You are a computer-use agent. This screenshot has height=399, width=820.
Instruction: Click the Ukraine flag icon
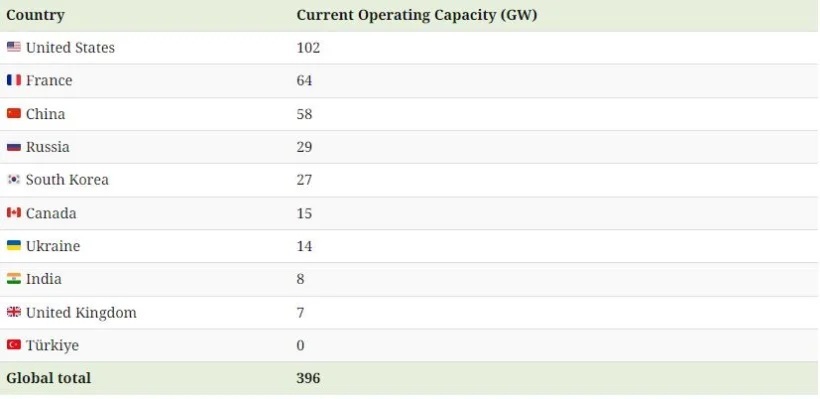click(14, 246)
